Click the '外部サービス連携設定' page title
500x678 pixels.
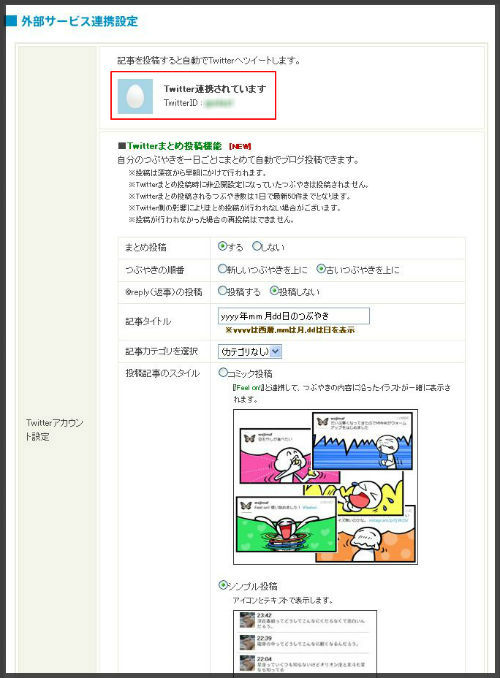(x=80, y=21)
